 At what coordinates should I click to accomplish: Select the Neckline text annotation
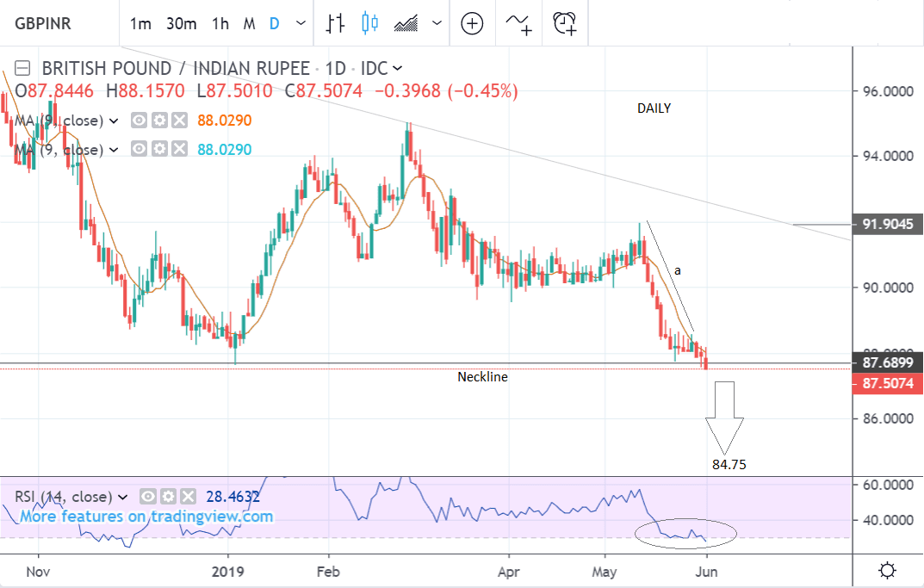pos(482,377)
